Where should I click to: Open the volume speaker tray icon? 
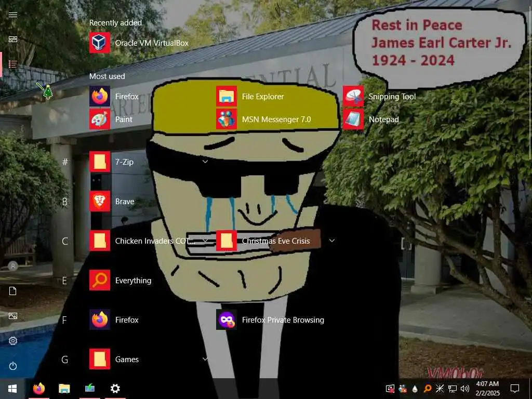click(x=465, y=389)
